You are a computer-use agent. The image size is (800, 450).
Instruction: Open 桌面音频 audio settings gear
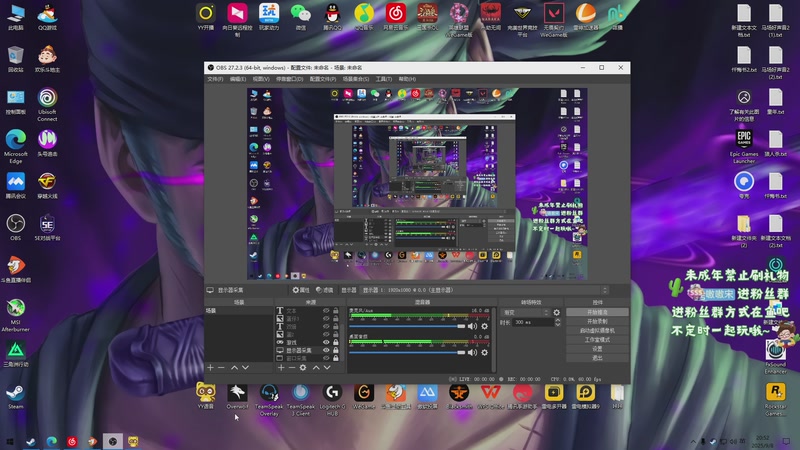click(485, 352)
